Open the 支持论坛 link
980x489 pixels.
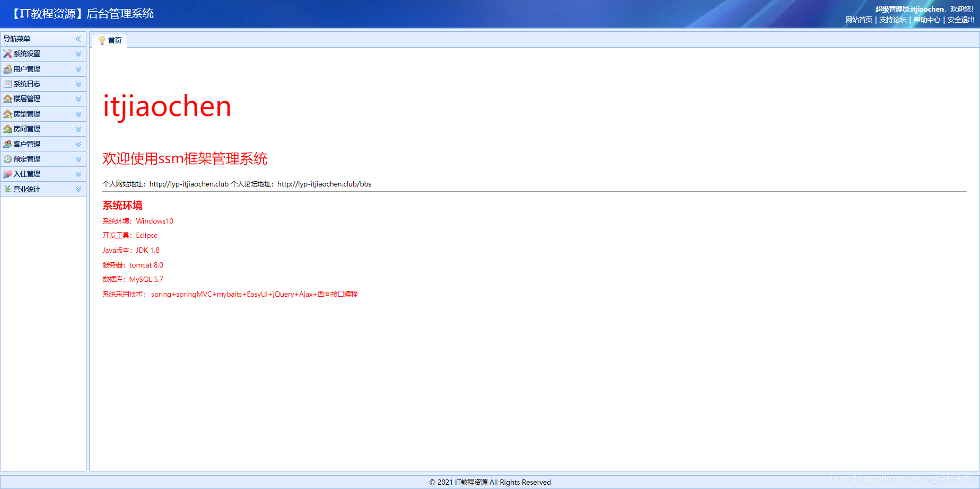(893, 20)
